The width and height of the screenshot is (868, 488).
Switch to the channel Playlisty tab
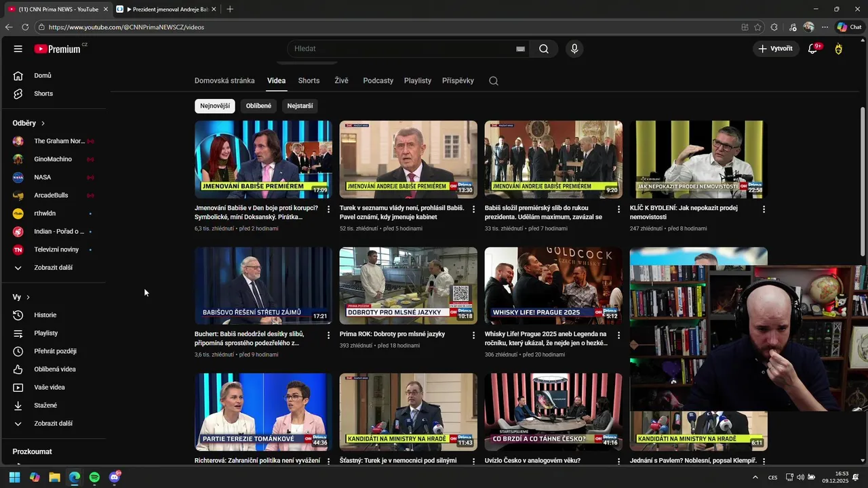(x=418, y=81)
